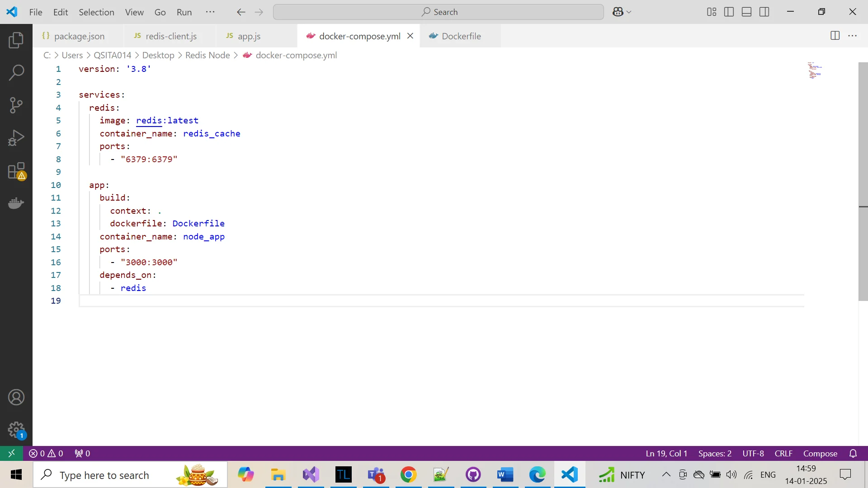Click the Manage settings gear icon
Screen dimensions: 868x488
[x=16, y=430]
